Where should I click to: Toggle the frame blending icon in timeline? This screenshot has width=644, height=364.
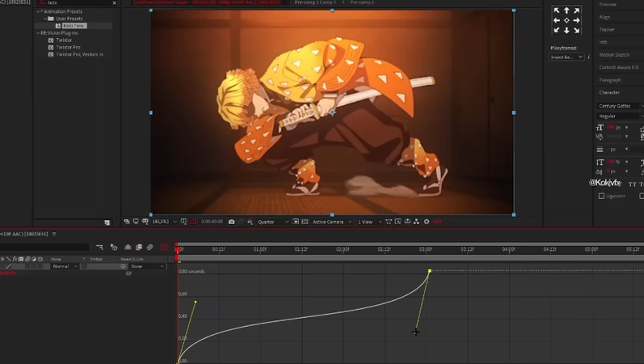click(x=139, y=248)
